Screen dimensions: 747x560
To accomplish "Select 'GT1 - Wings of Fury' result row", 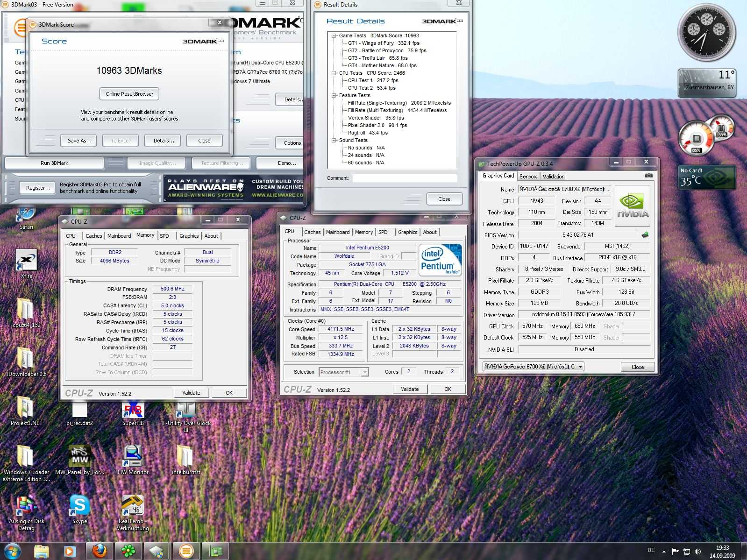I will pos(384,43).
